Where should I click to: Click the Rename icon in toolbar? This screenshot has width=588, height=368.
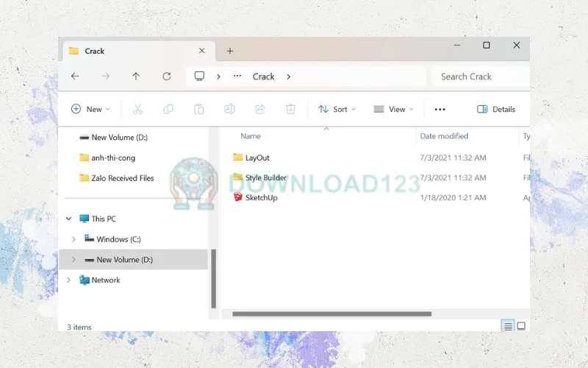click(229, 109)
